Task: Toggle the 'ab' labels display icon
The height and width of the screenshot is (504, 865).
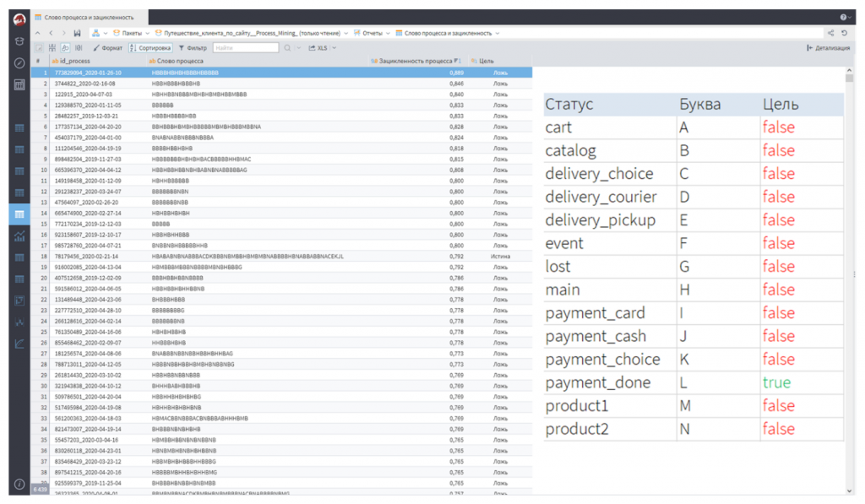Action: click(x=65, y=48)
